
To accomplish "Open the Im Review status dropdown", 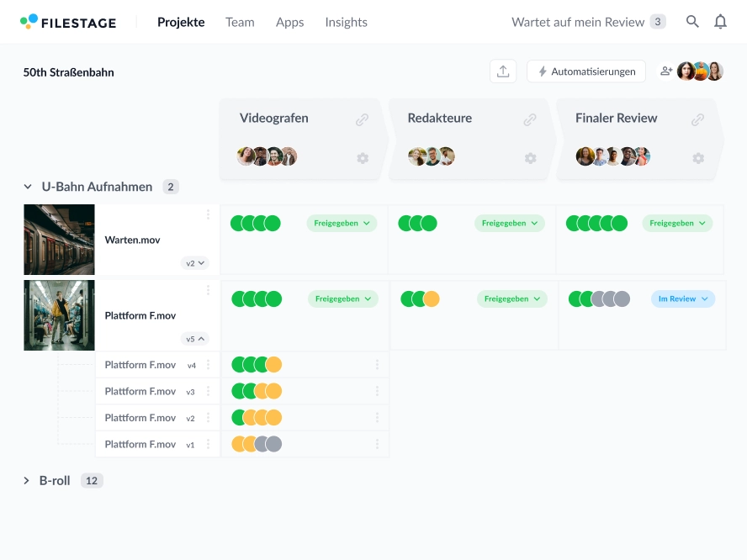I will 682,298.
